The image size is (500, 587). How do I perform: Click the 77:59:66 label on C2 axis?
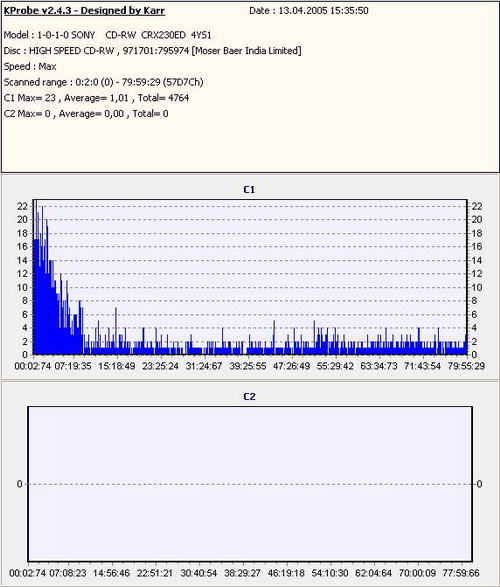tap(461, 573)
